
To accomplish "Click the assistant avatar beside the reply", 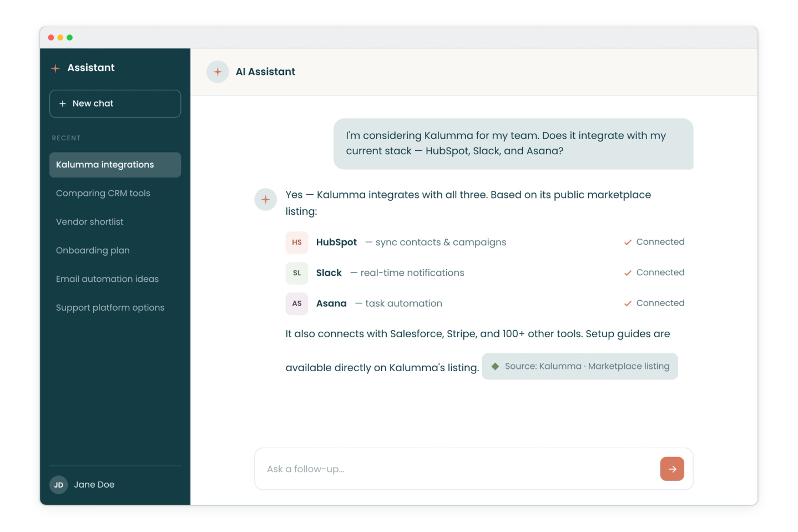I will pyautogui.click(x=265, y=199).
